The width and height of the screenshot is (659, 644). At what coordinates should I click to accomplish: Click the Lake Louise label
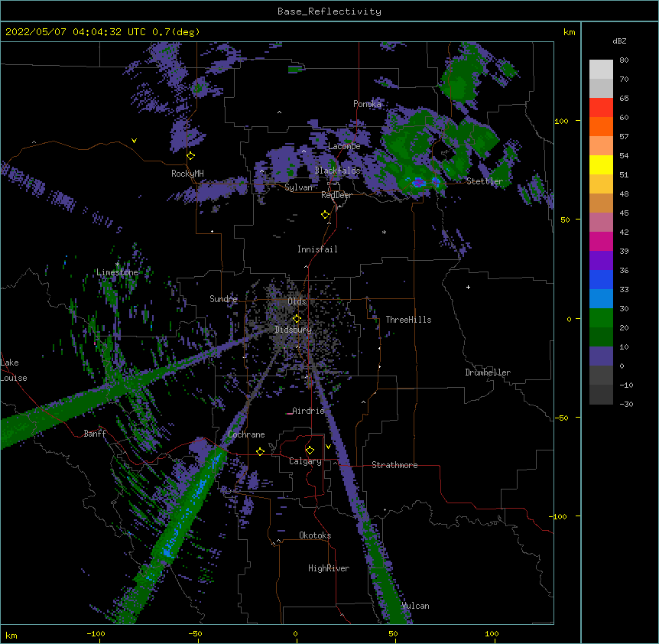click(x=14, y=370)
